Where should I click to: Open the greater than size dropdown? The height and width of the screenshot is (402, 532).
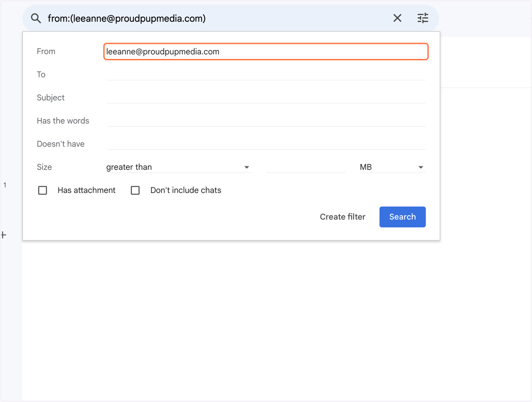(x=179, y=167)
